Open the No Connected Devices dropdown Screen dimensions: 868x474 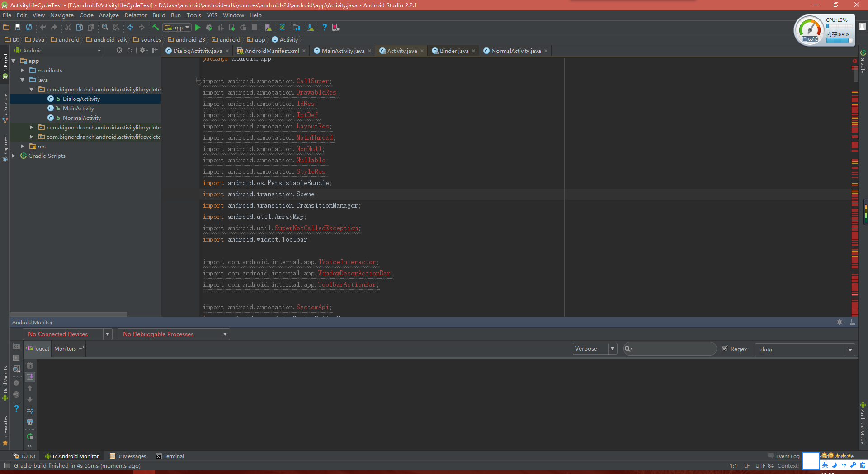tap(67, 334)
